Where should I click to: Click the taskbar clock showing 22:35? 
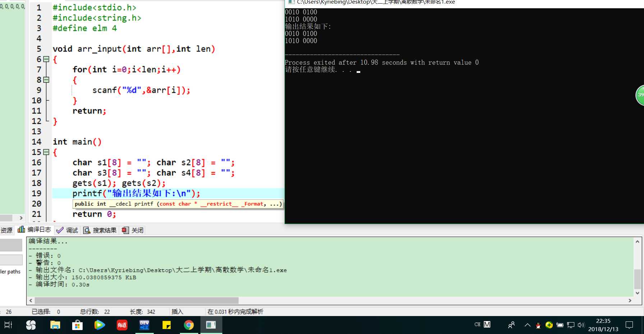(x=603, y=325)
